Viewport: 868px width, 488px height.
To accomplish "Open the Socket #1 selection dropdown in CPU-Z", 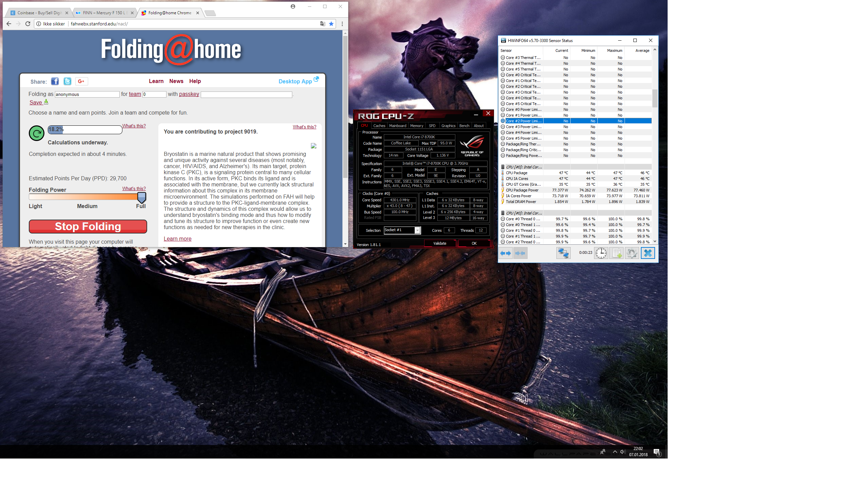I will [402, 230].
